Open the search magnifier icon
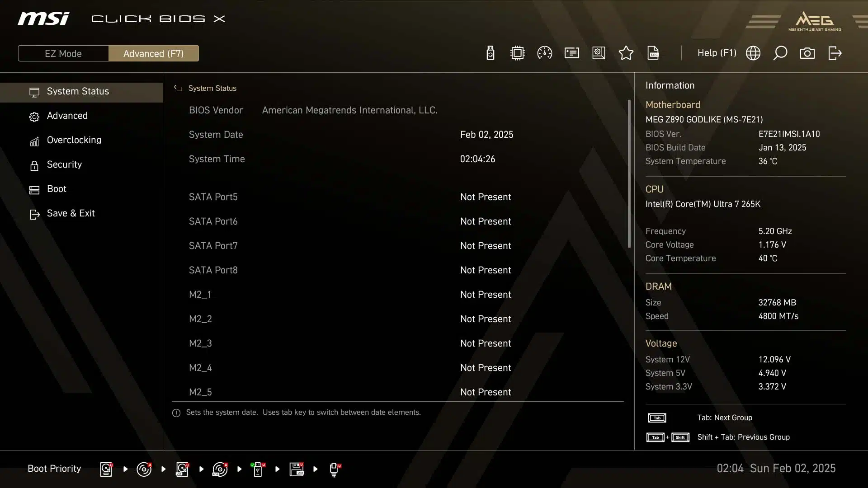 780,53
